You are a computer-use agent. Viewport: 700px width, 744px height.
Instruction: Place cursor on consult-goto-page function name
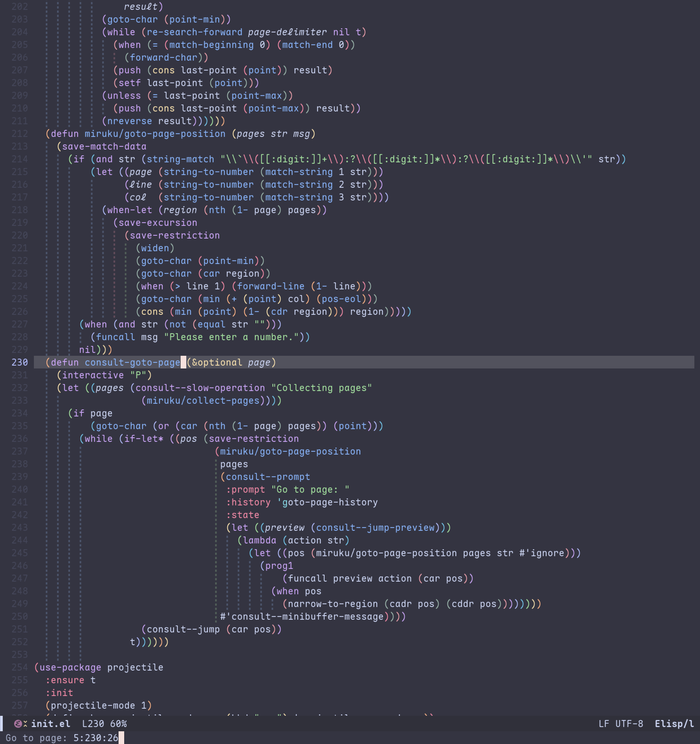pyautogui.click(x=132, y=362)
